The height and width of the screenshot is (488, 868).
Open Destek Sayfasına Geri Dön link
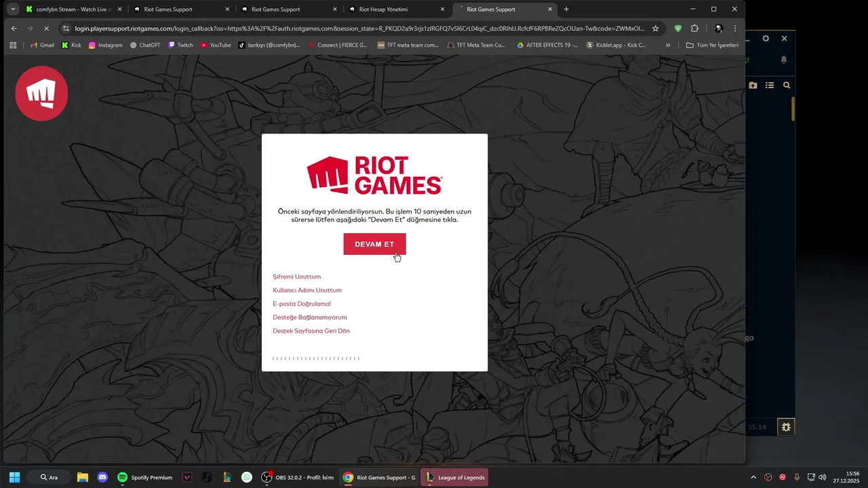click(x=311, y=331)
